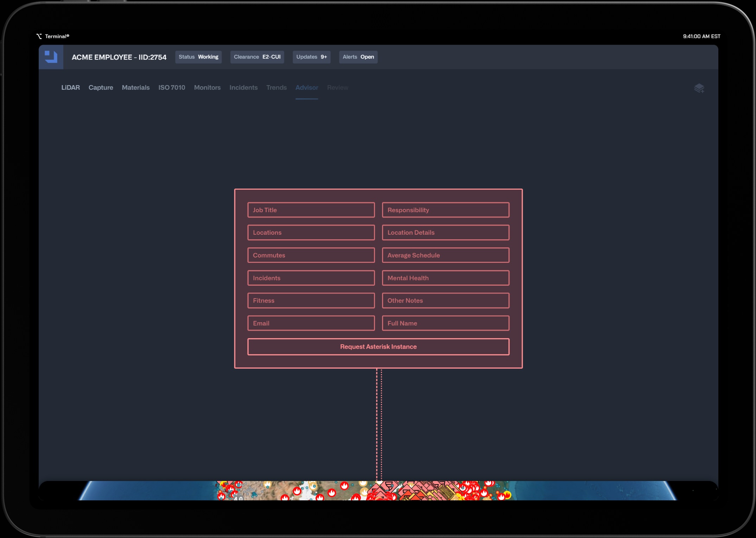Open the Alerts Open badge
This screenshot has width=756, height=538.
pos(358,57)
